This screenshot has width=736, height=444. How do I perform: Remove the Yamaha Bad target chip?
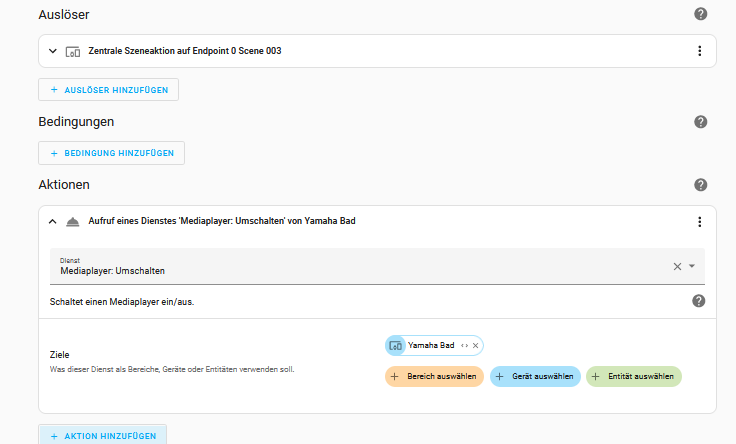click(476, 345)
